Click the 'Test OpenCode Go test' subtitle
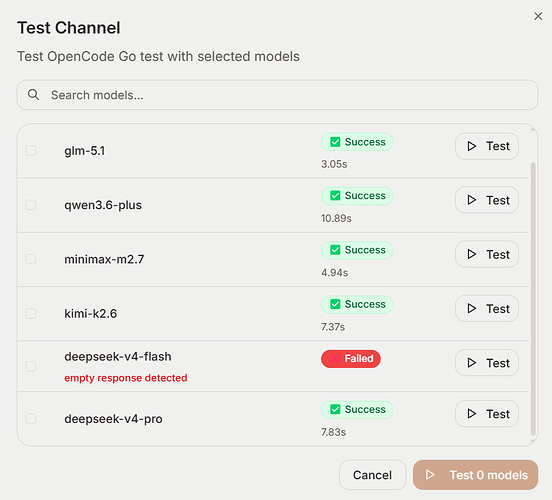Image resolution: width=552 pixels, height=500 pixels. [158, 56]
